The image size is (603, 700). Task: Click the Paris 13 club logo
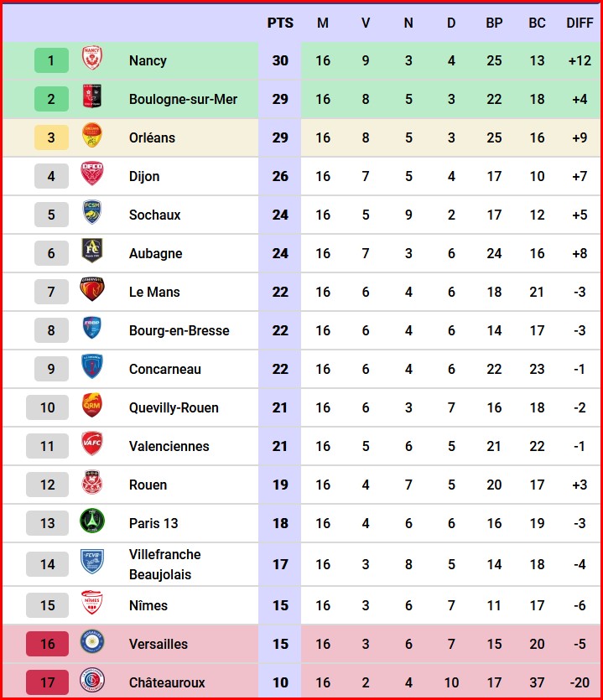pyautogui.click(x=92, y=522)
